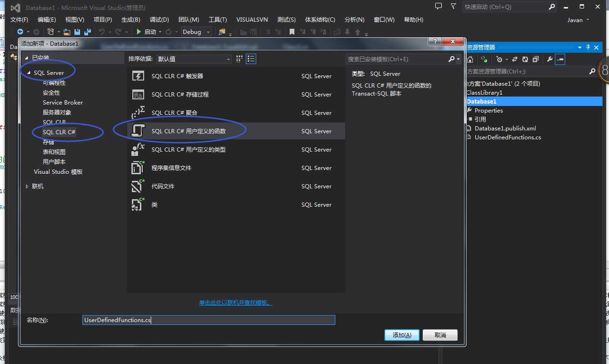Open pending changes filter dropdown arrow
The height and width of the screenshot is (364, 609).
tap(506, 60)
